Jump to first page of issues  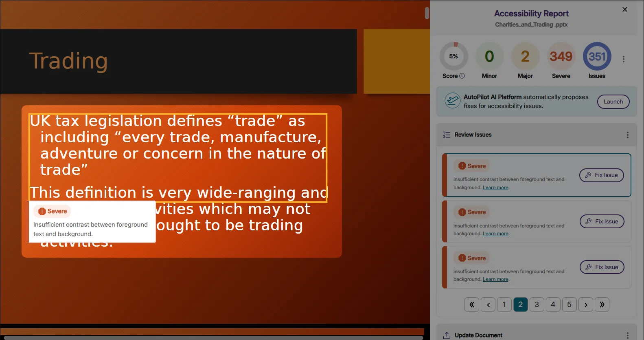tap(471, 305)
